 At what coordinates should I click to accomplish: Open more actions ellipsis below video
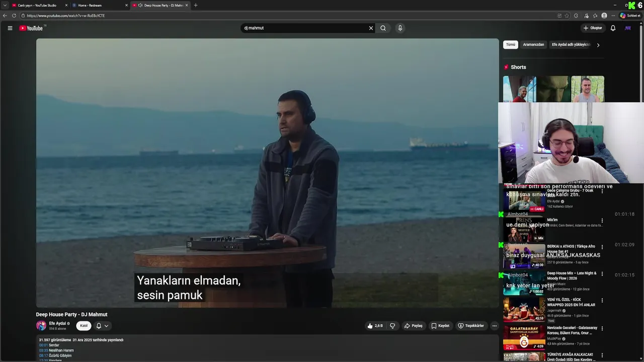click(494, 326)
